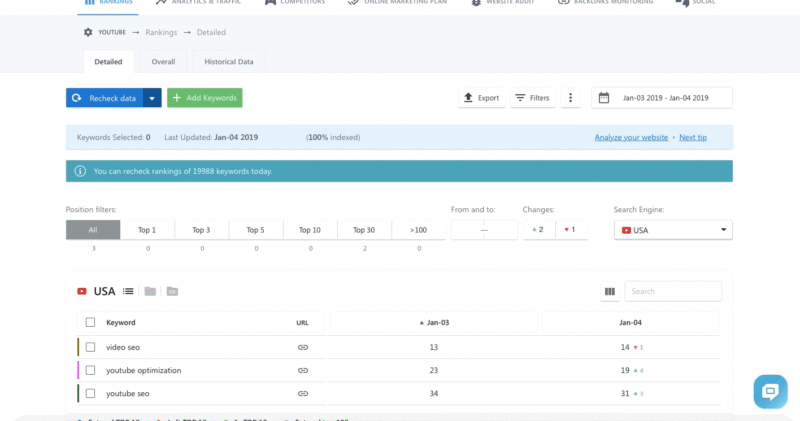
Task: Click the YouTube settings gear in breadcrumb
Action: 88,32
